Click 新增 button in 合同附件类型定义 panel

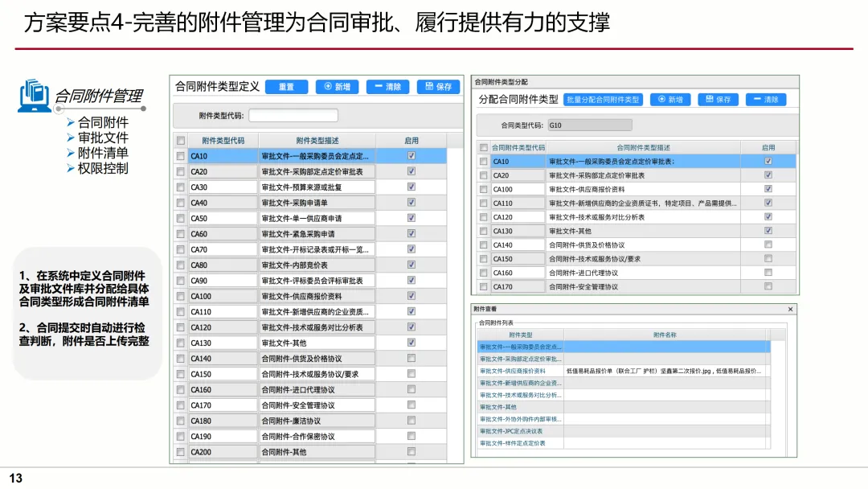click(x=337, y=87)
